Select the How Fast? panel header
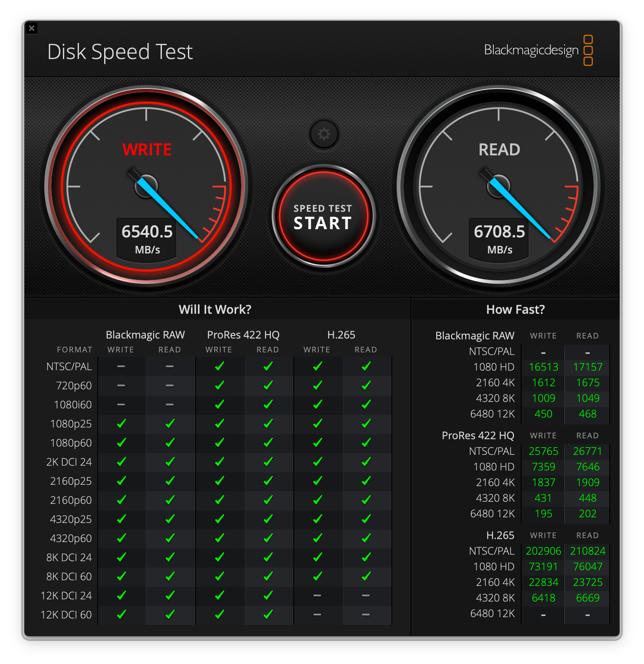The width and height of the screenshot is (644, 664). pos(515,309)
